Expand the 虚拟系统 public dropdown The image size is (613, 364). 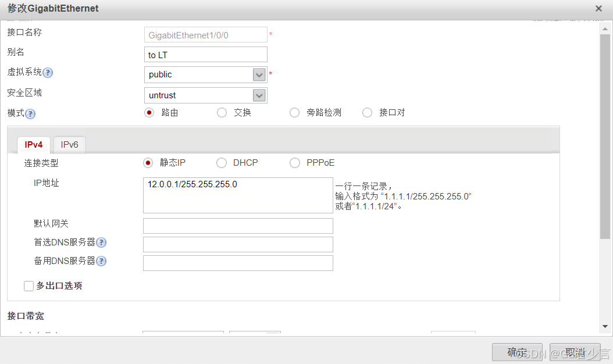259,74
